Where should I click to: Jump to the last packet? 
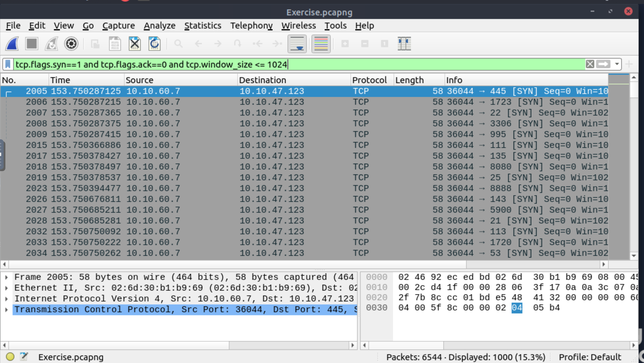[x=277, y=44]
